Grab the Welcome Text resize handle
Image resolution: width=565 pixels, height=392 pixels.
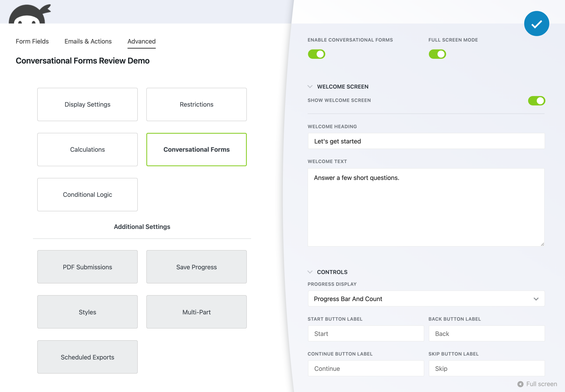542,244
